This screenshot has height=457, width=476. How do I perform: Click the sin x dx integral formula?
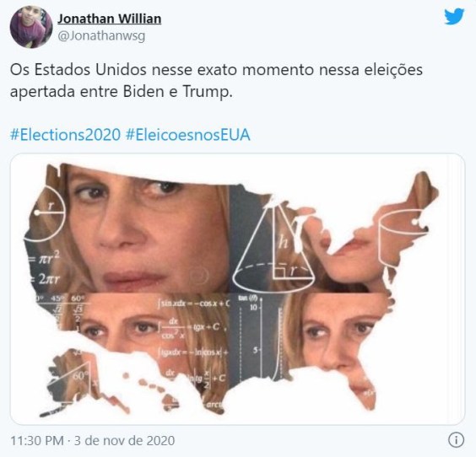point(193,304)
